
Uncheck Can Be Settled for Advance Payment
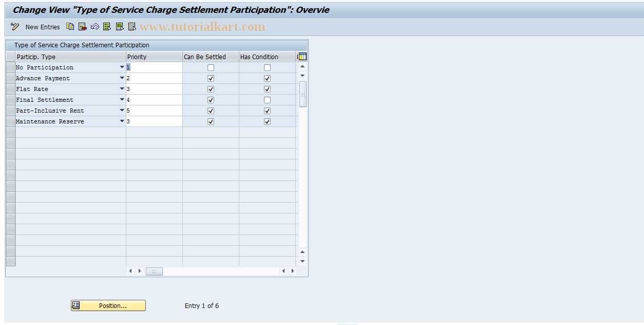pyautogui.click(x=211, y=78)
